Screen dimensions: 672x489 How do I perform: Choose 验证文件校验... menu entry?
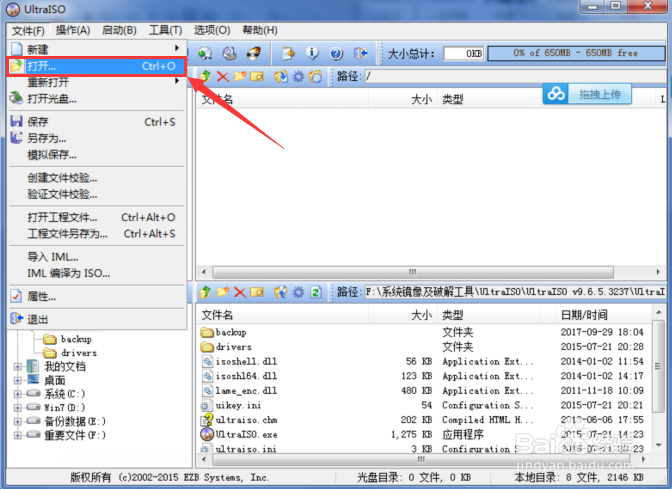pyautogui.click(x=97, y=194)
